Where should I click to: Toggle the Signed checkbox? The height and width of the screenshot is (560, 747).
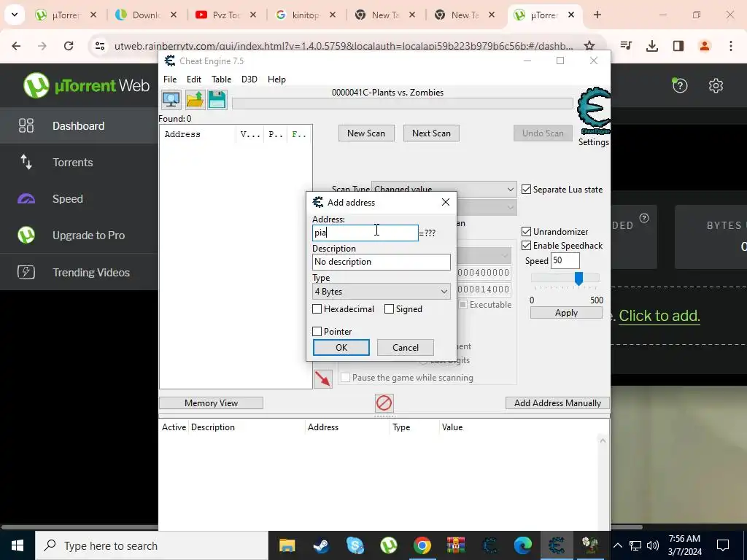[x=390, y=309]
